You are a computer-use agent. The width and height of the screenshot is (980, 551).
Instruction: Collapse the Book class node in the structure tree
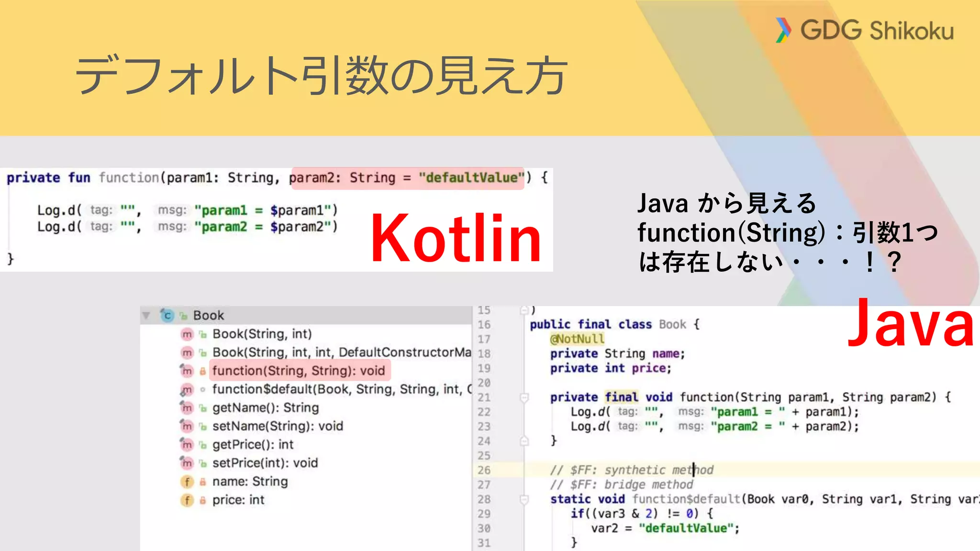pyautogui.click(x=146, y=315)
